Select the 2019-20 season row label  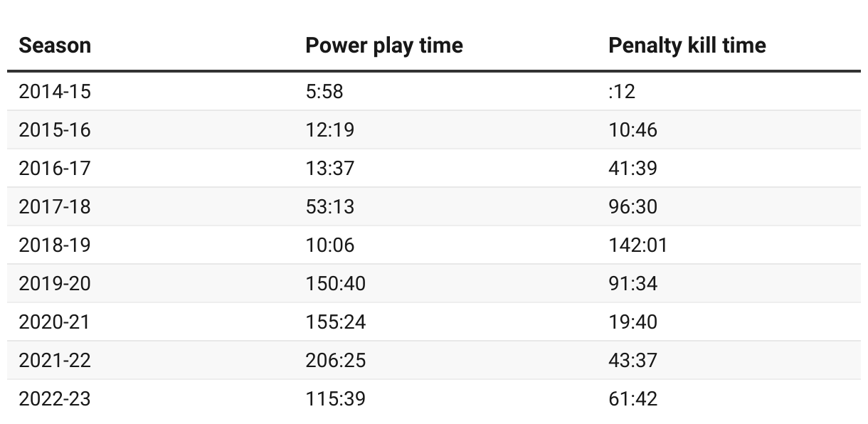click(55, 283)
